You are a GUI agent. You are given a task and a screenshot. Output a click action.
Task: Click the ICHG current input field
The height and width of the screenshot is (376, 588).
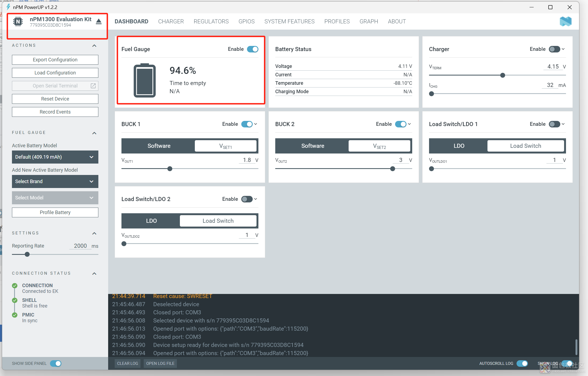[x=550, y=85]
